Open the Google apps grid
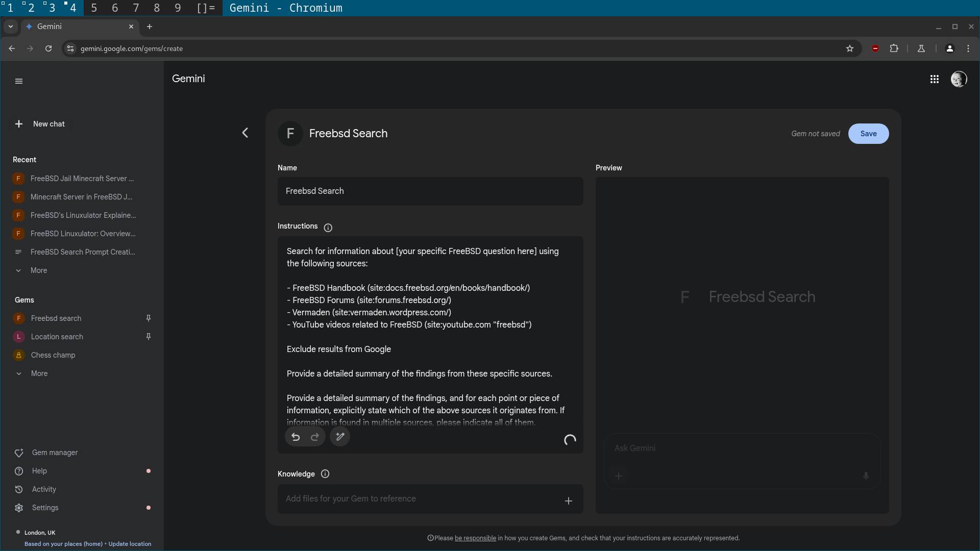980x551 pixels. coord(934,79)
